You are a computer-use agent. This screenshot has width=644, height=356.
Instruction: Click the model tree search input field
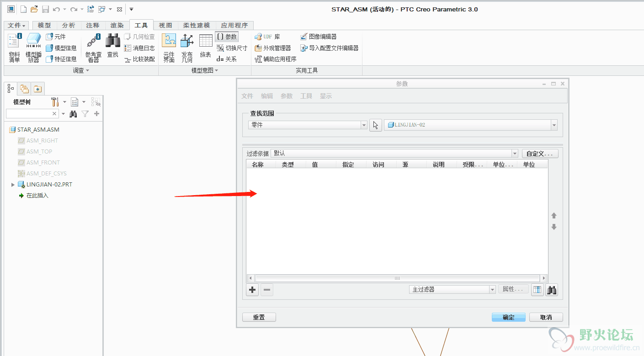[x=32, y=114]
